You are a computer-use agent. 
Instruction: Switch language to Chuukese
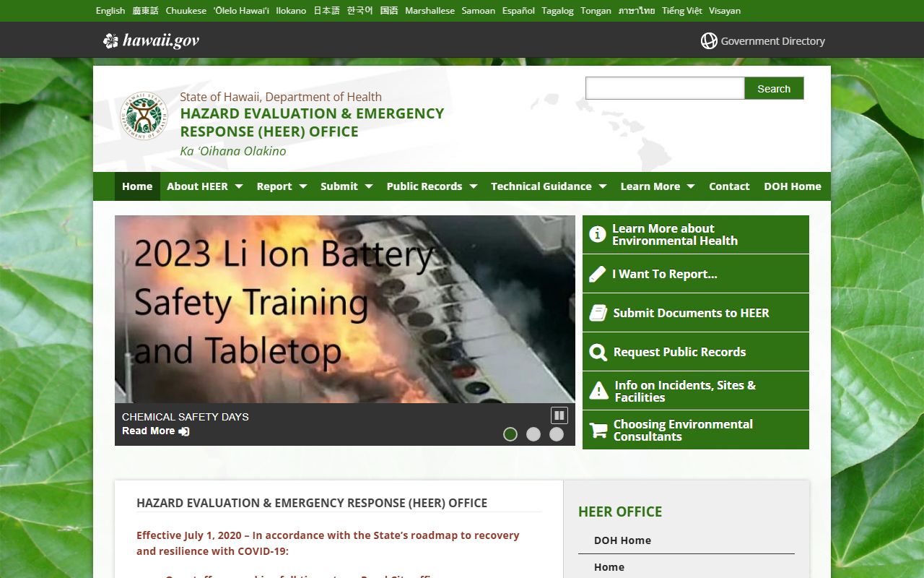point(186,11)
